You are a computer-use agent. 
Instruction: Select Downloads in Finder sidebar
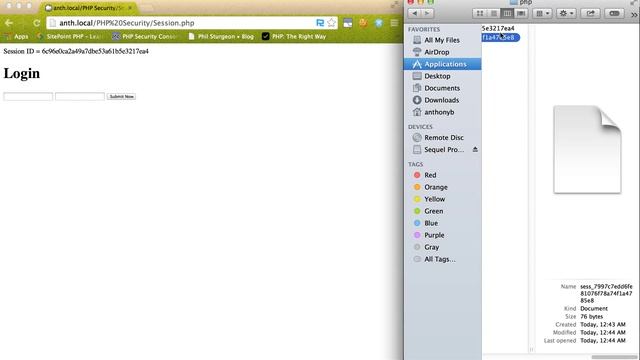coord(442,100)
